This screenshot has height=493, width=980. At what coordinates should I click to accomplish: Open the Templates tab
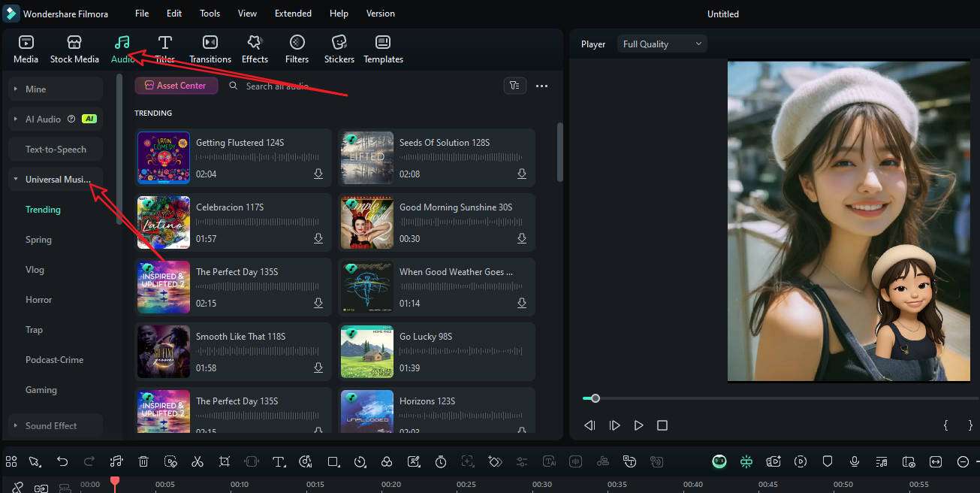[383, 49]
